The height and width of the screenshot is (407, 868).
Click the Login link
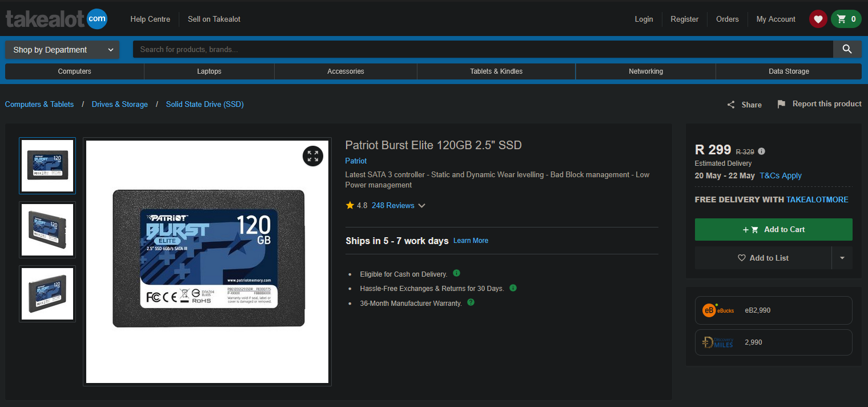644,19
